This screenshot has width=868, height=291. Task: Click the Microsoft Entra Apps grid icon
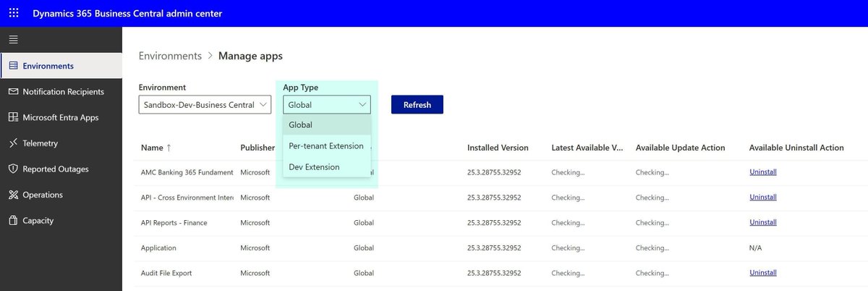point(13,117)
